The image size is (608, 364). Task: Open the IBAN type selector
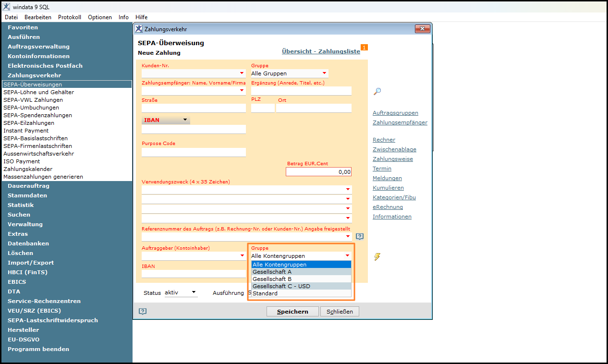(x=166, y=120)
